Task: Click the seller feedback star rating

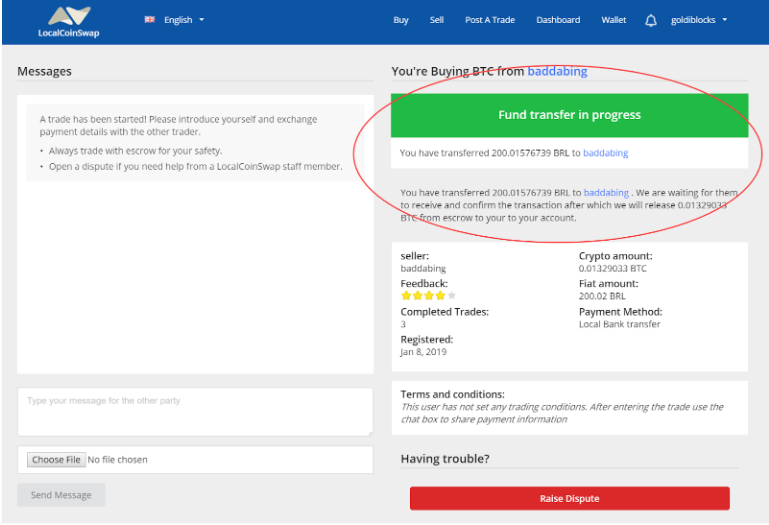Action: [428, 295]
